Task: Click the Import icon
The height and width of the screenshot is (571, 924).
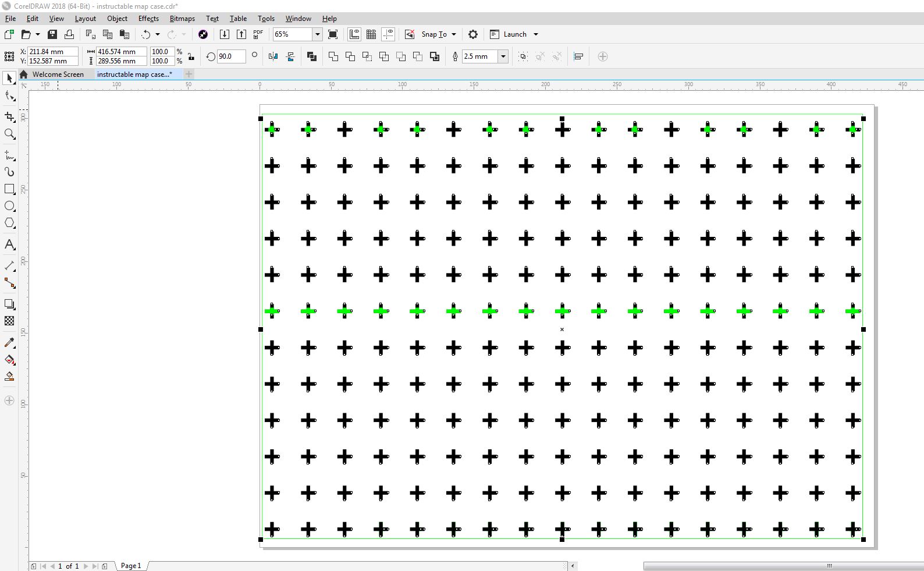Action: (224, 34)
